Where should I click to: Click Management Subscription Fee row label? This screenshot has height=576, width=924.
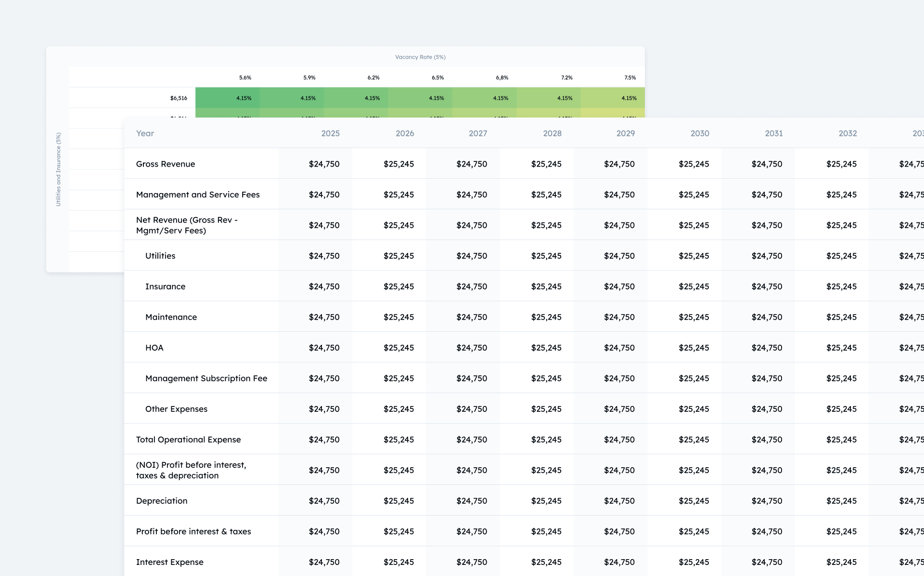click(x=206, y=379)
